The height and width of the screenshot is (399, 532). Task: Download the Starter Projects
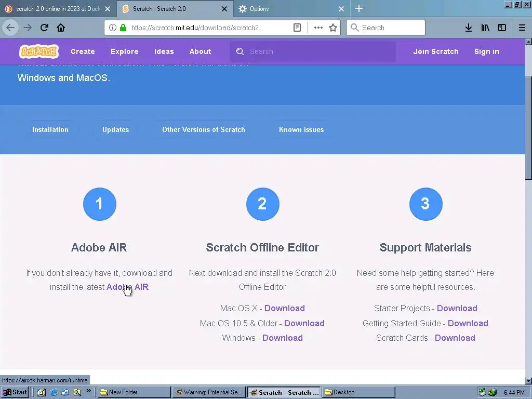pos(457,308)
